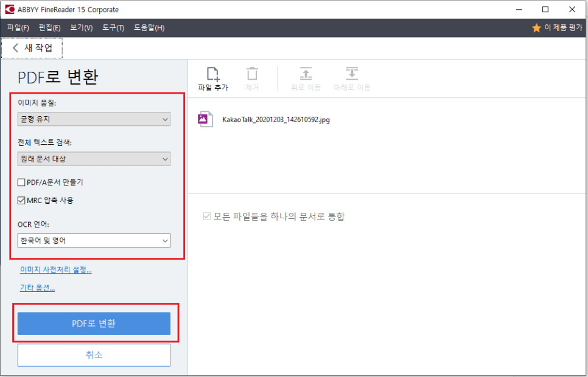
Task: Click the back arrow next to 새 작업
Action: pos(15,47)
